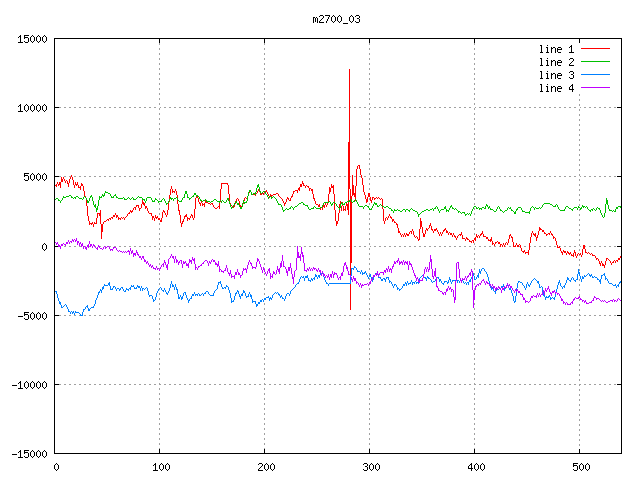Click the -10000 y-axis tick label
The width and height of the screenshot is (640, 480).
pos(29,385)
